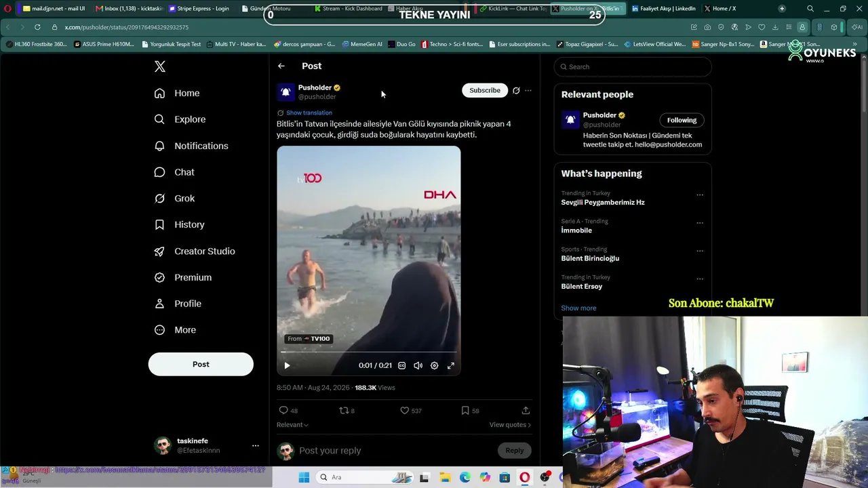Open the Relevant sort dropdown

tap(292, 425)
